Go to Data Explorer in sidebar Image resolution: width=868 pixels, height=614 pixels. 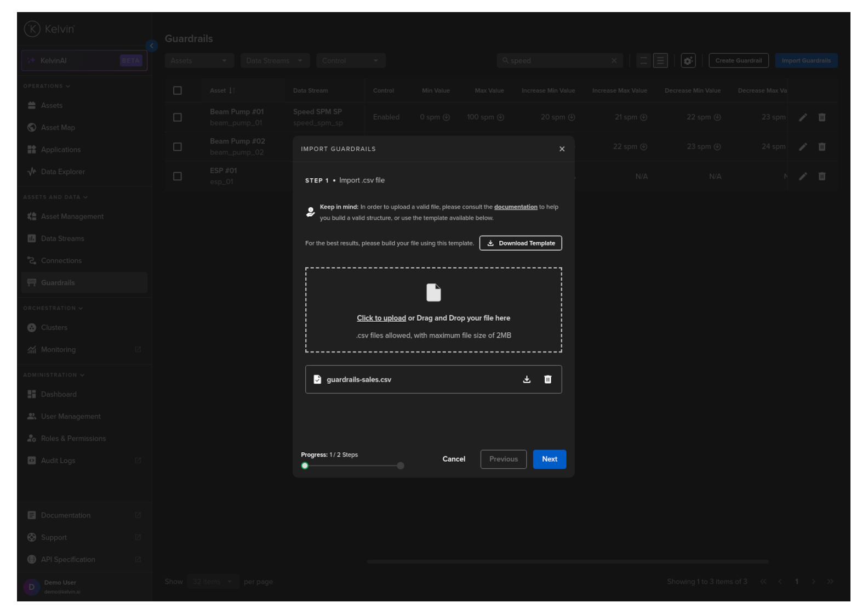[62, 172]
